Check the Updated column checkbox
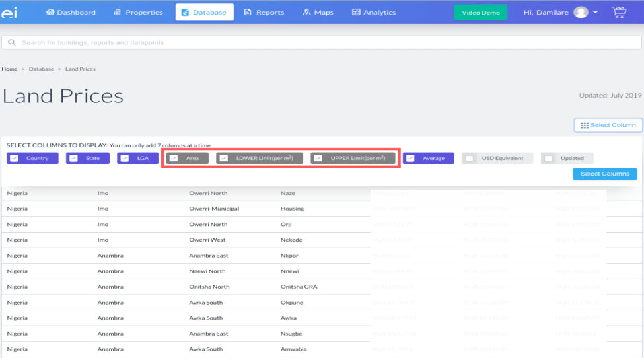The width and height of the screenshot is (644, 362). point(548,158)
